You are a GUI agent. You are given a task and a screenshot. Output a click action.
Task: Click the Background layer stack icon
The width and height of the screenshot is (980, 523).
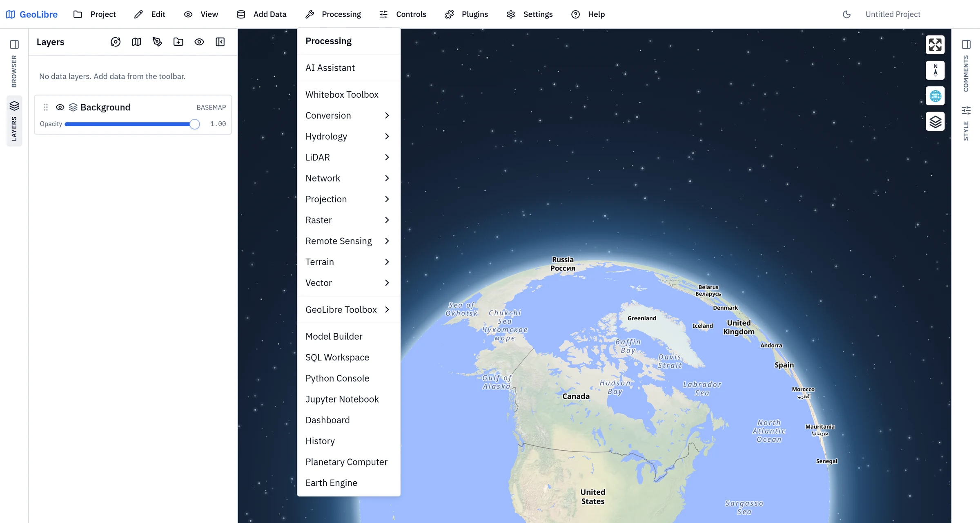(73, 107)
